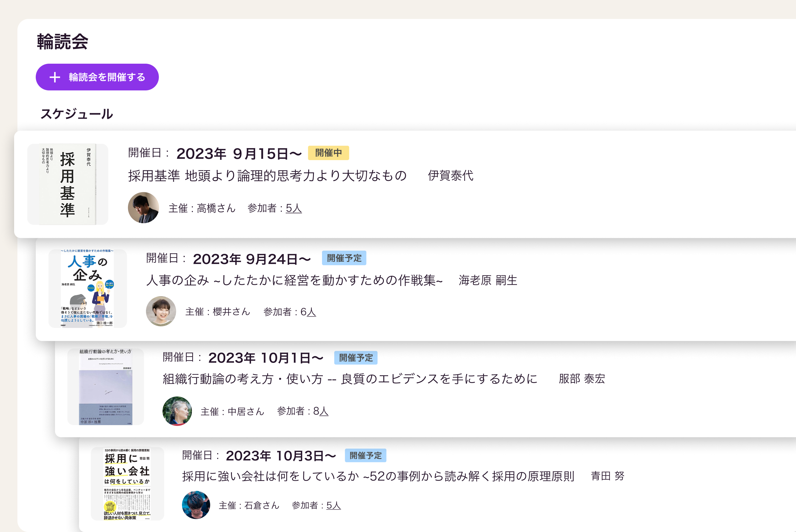The width and height of the screenshot is (796, 532).
Task: Open the 組織行動論の考え方 book cover thumbnail
Action: [105, 387]
